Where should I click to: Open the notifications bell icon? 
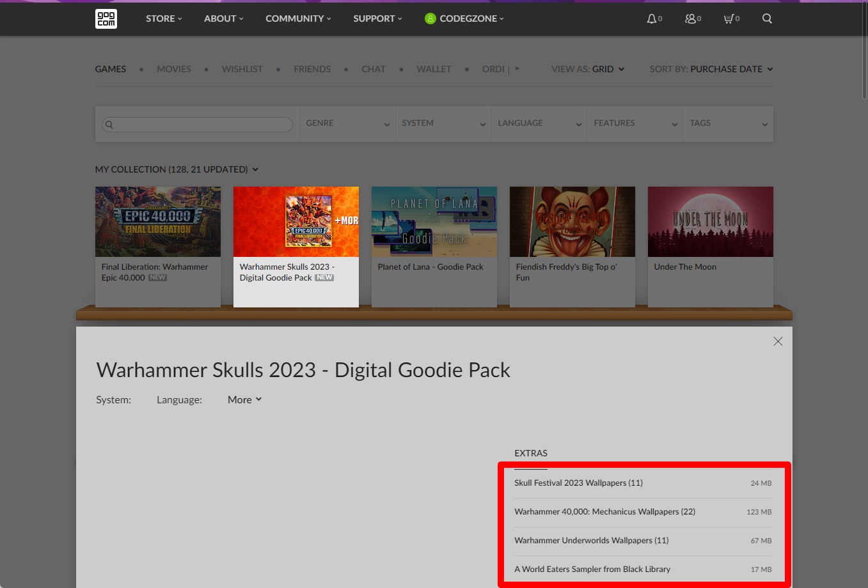click(651, 19)
